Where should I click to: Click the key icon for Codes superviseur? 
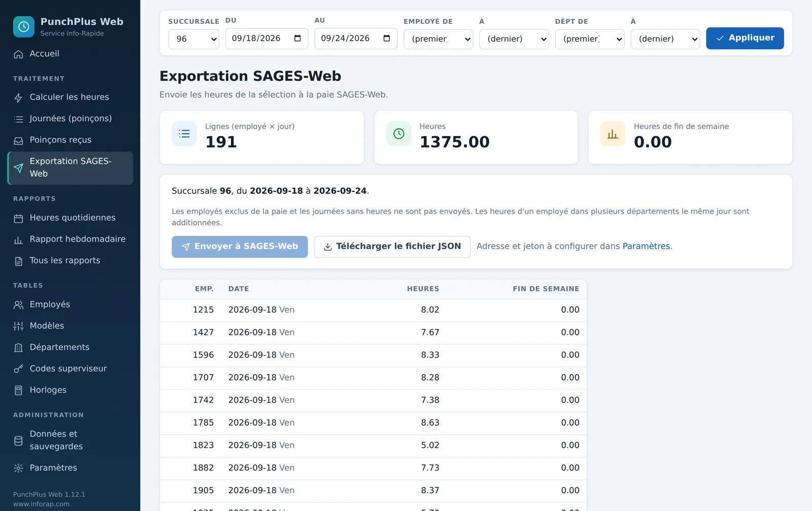pyautogui.click(x=18, y=369)
